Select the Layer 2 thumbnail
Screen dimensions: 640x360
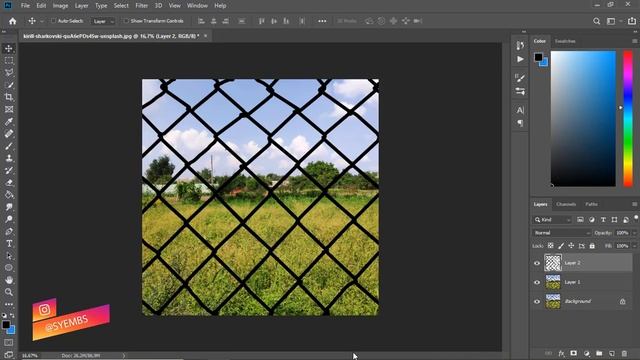pos(553,263)
